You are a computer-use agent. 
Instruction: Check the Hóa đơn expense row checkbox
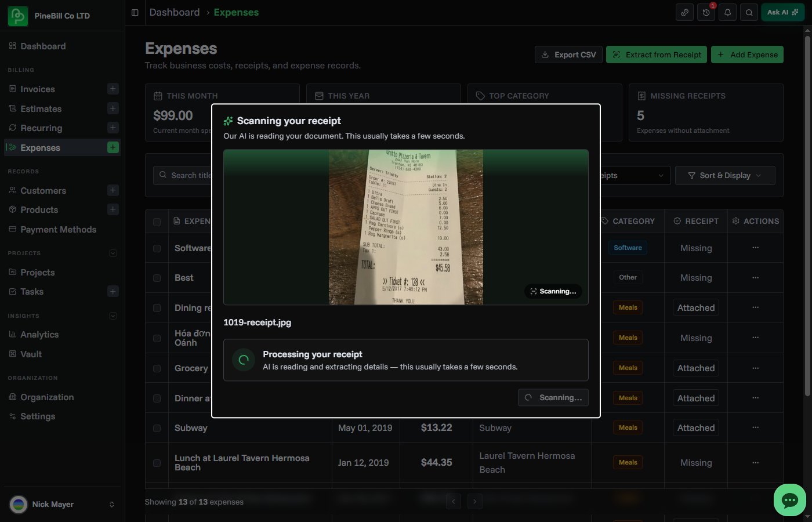pyautogui.click(x=157, y=338)
